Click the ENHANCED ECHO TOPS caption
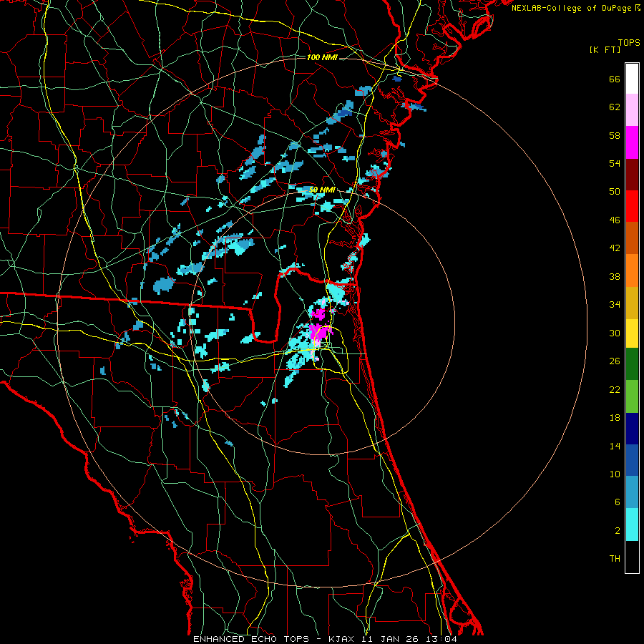 [x=251, y=639]
